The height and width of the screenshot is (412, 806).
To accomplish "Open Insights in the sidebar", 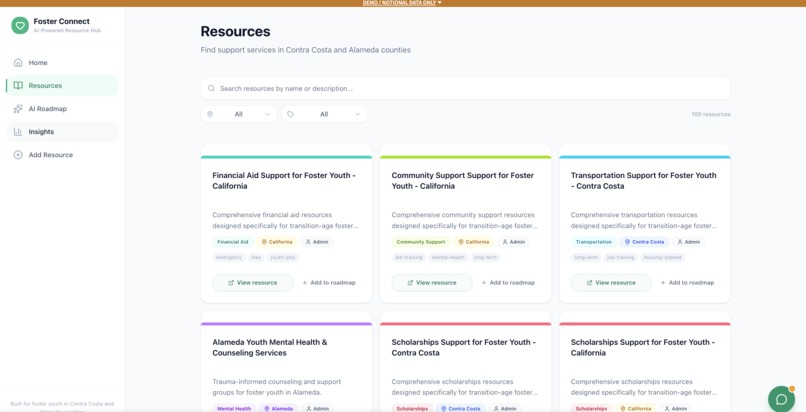I will [62, 132].
